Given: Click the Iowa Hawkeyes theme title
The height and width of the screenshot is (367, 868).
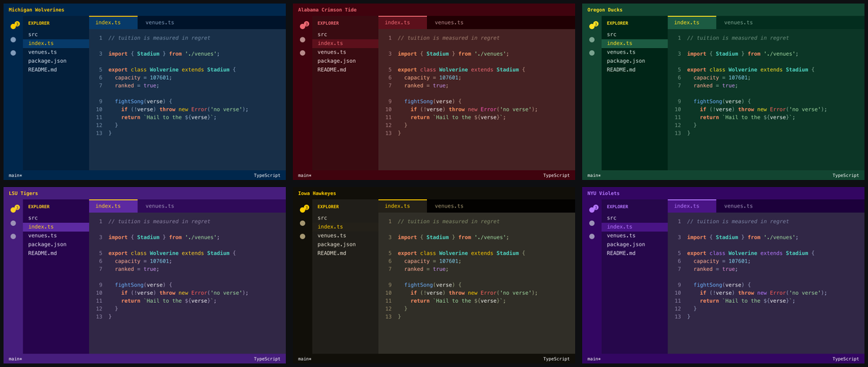Looking at the screenshot, I should point(317,193).
